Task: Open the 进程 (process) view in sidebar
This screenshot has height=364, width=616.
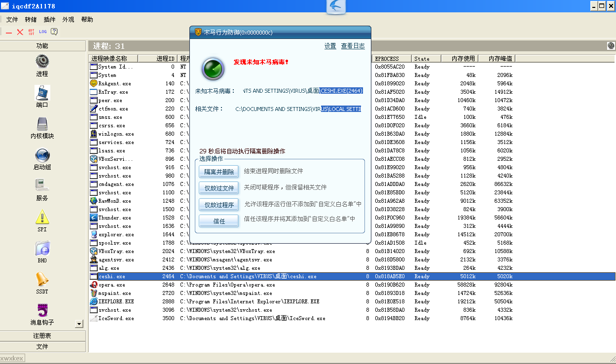Action: tap(42, 66)
